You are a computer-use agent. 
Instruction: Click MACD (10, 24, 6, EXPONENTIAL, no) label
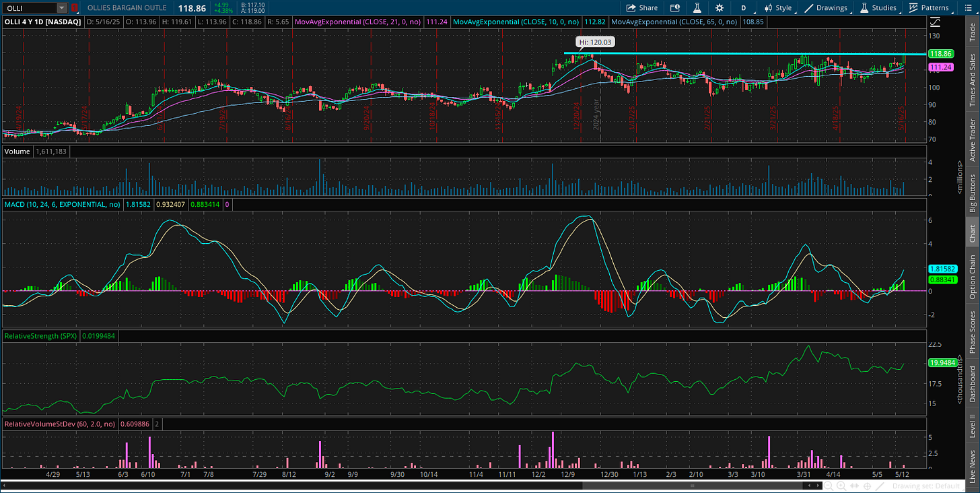point(62,203)
